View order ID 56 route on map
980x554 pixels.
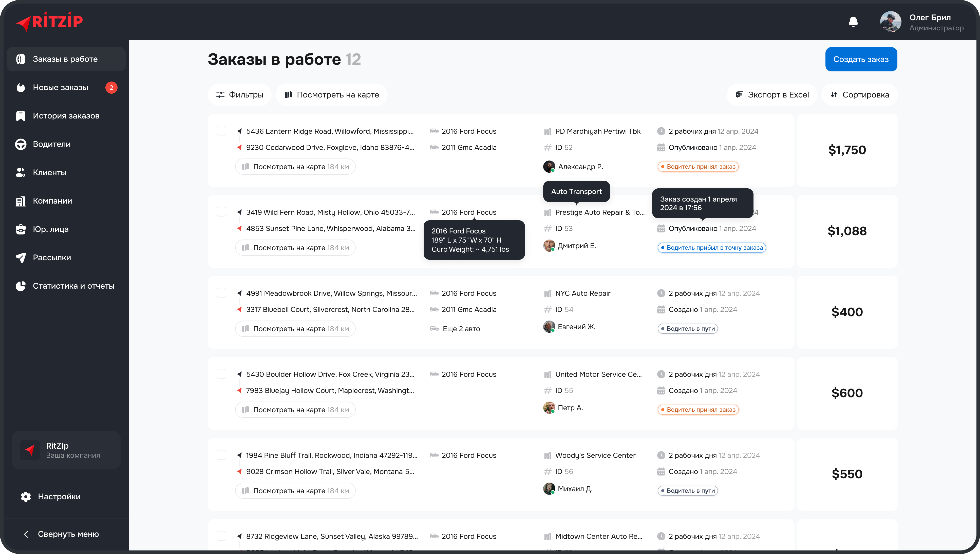(295, 491)
